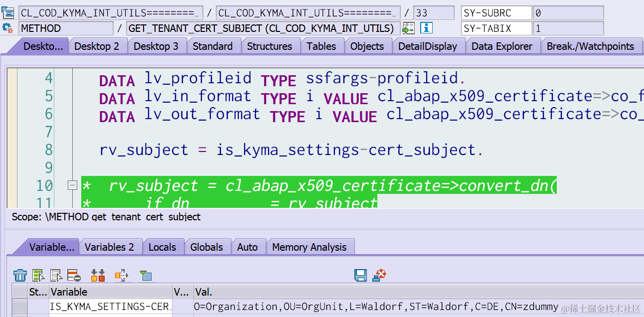Collapse the code block at line 10
644x317 pixels.
coord(72,185)
